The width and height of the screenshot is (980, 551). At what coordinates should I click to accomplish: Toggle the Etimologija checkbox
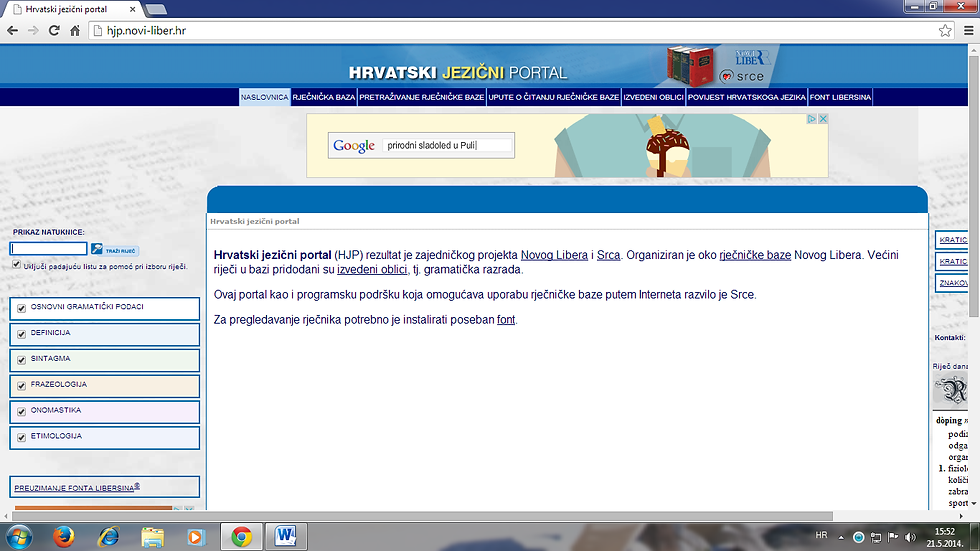pyautogui.click(x=21, y=437)
